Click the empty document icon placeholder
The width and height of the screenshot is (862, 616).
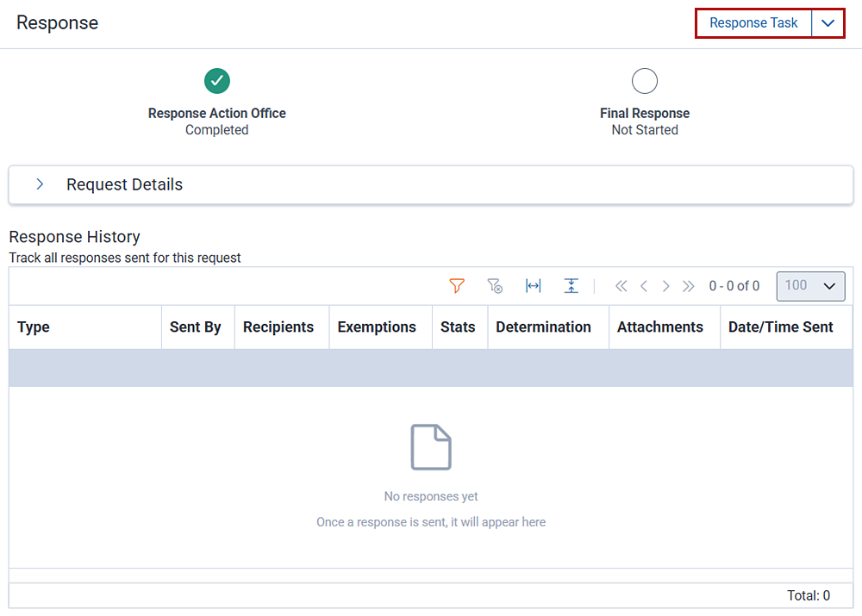point(431,447)
